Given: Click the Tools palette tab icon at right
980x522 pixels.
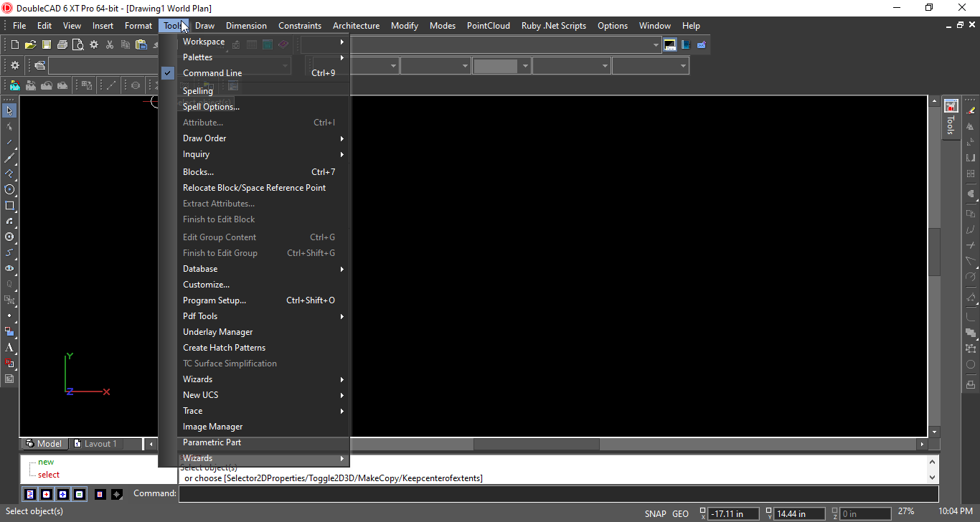Looking at the screenshot, I should 951,106.
